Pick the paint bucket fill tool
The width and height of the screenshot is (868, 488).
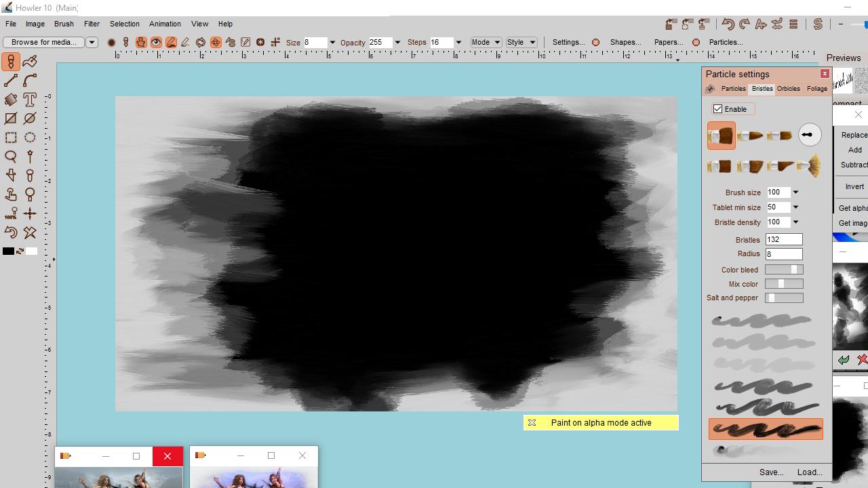[11, 100]
